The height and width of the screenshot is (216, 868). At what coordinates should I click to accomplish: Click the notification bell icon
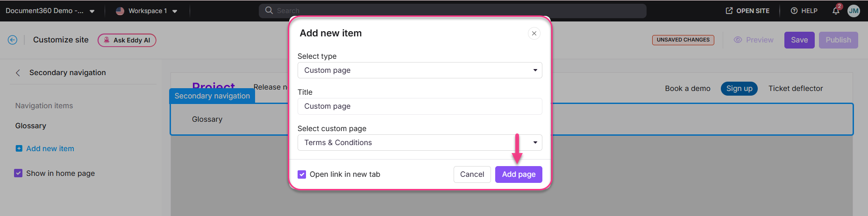836,11
